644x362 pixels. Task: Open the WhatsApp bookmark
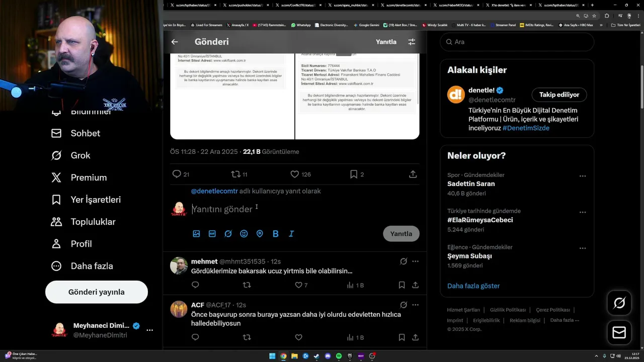[x=301, y=25]
